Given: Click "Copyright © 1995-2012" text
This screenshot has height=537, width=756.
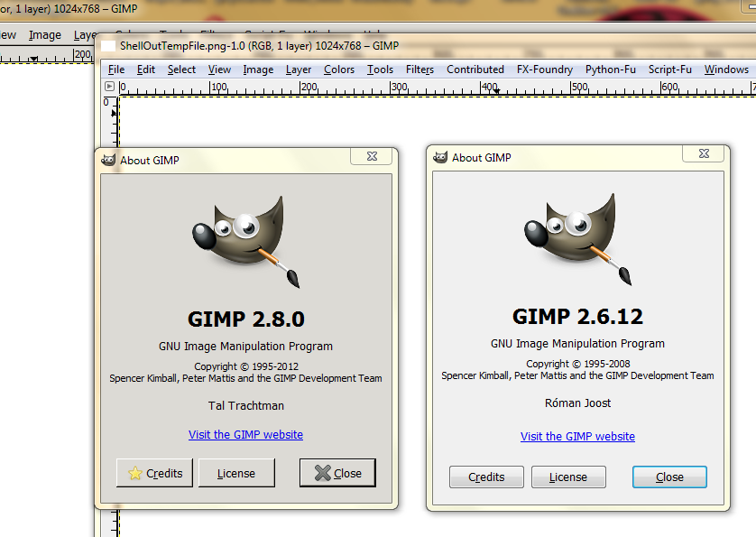Looking at the screenshot, I should point(246,366).
